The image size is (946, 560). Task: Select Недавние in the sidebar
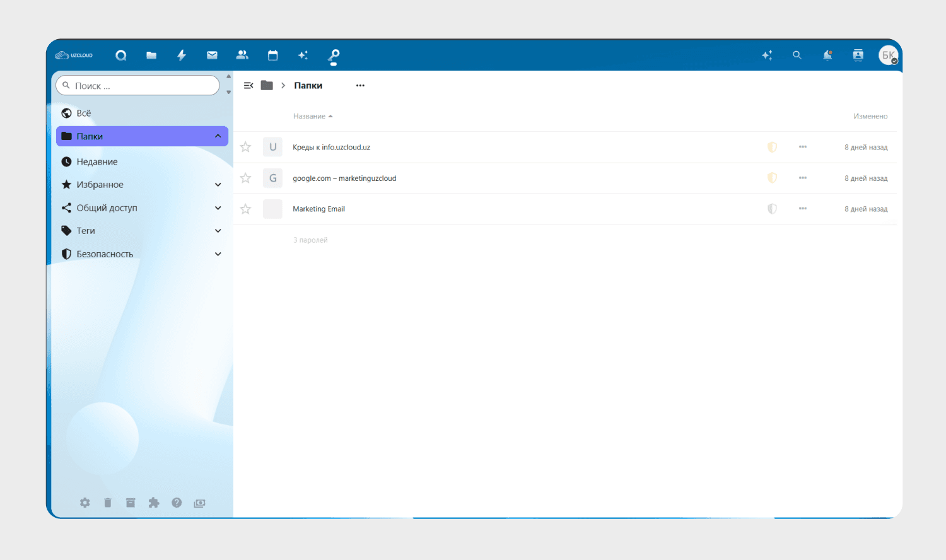(97, 162)
